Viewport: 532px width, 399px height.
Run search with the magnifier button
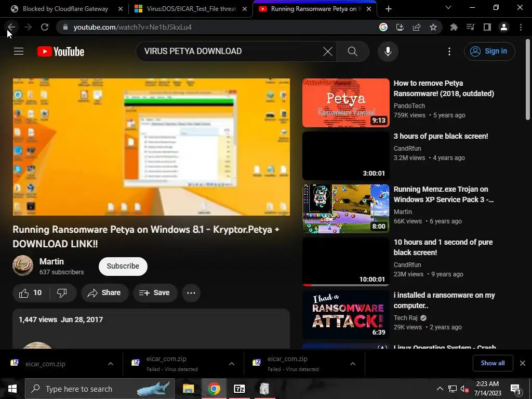(353, 51)
